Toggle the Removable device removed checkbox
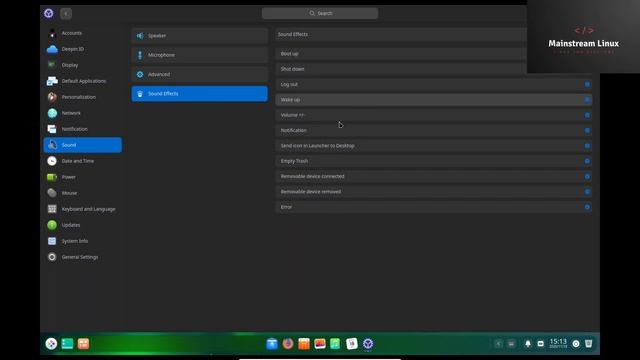This screenshot has height=360, width=640. click(587, 191)
